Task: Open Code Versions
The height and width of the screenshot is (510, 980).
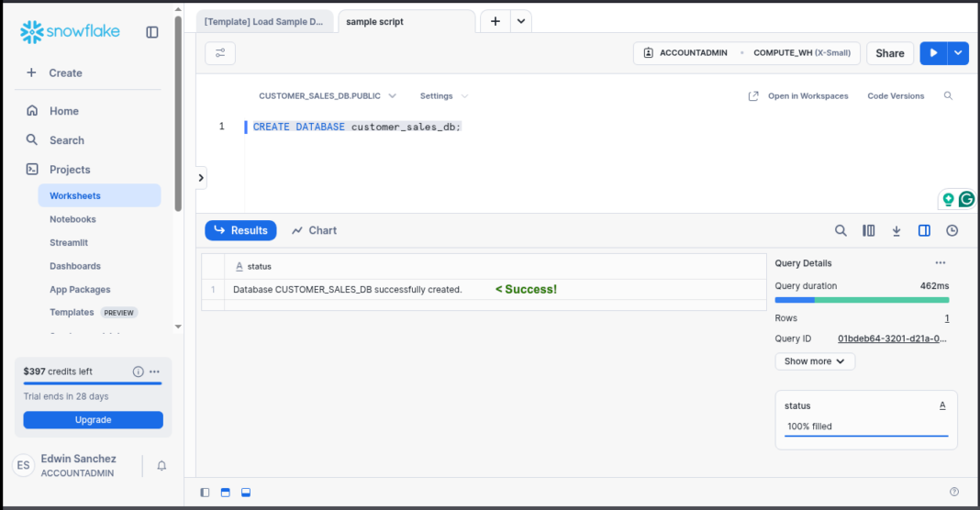Action: point(895,95)
